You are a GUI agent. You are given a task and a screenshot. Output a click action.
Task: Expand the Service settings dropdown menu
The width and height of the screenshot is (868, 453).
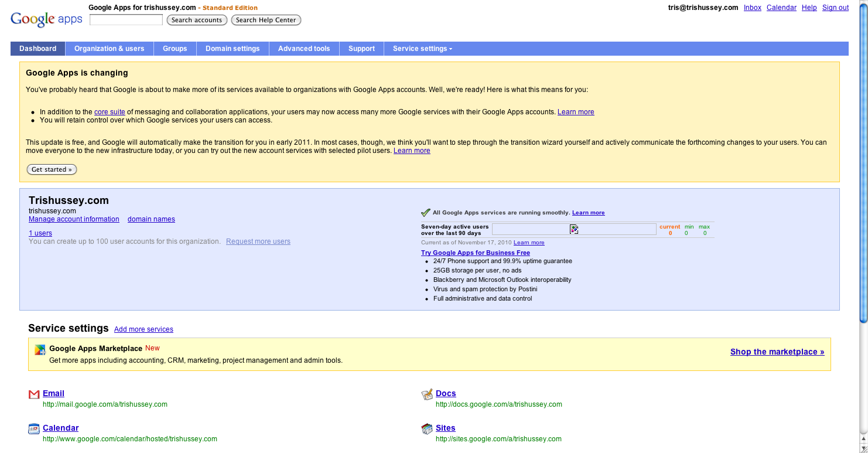click(422, 49)
